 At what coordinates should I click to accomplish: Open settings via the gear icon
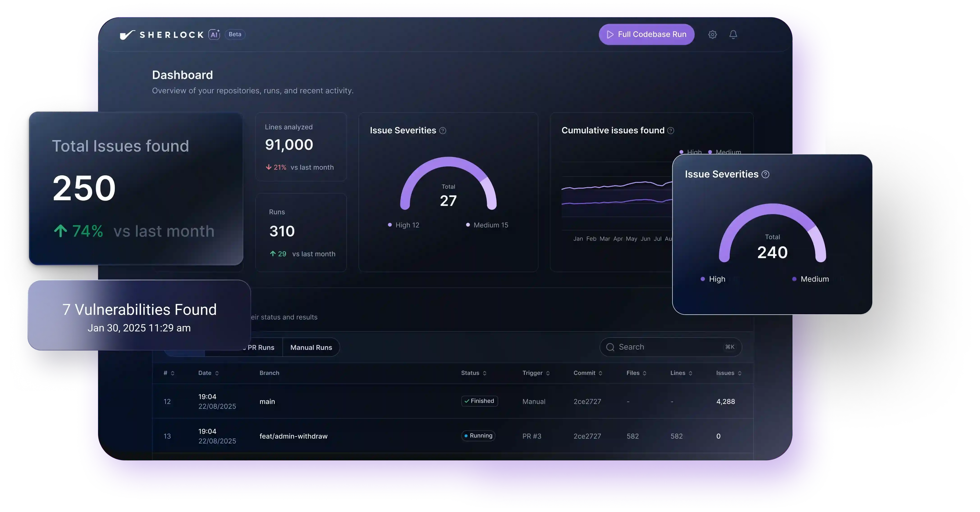point(712,35)
